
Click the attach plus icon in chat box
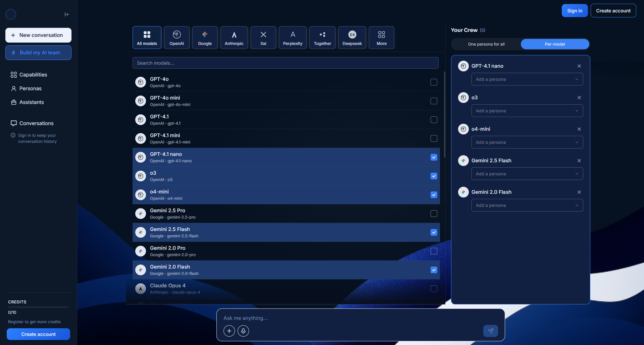pos(229,331)
